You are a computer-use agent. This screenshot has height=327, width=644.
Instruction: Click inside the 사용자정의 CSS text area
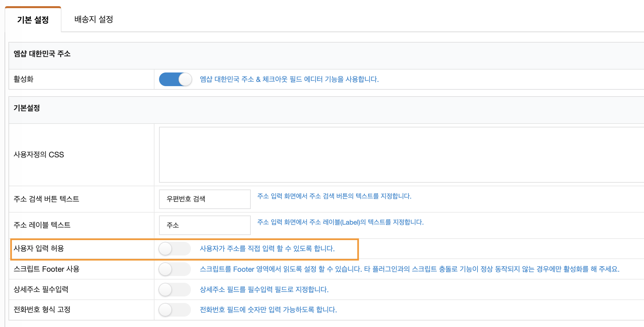400,155
